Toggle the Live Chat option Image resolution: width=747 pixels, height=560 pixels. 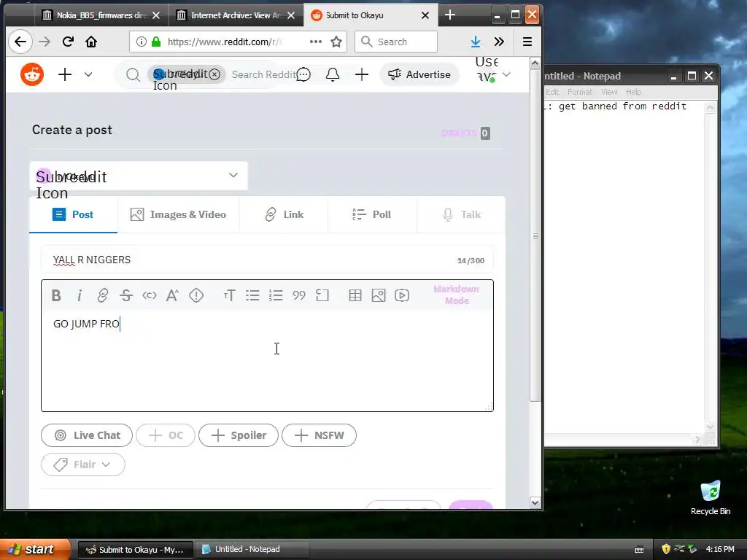click(x=87, y=435)
